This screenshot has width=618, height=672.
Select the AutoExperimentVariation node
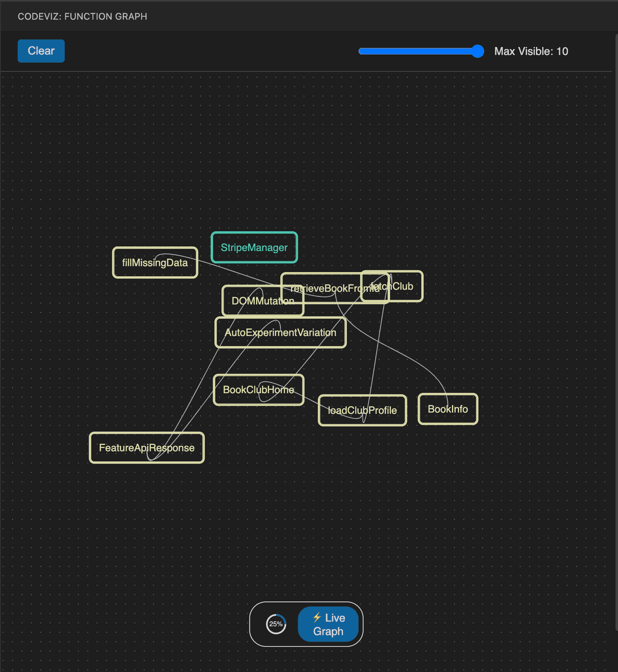pyautogui.click(x=281, y=333)
